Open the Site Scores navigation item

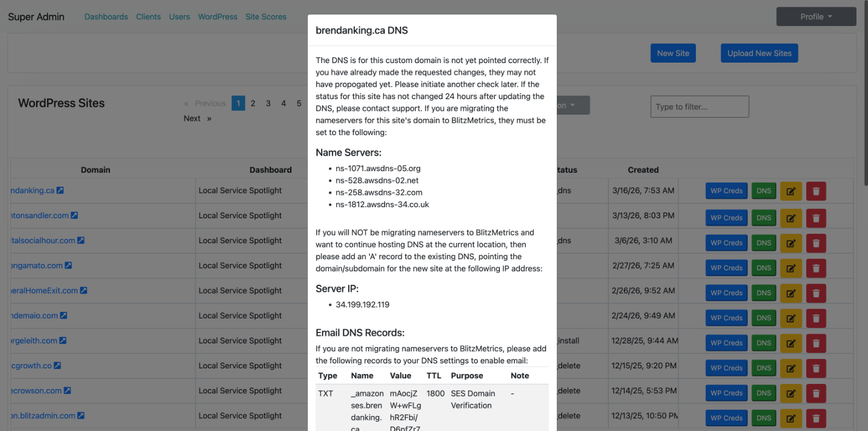(x=266, y=17)
